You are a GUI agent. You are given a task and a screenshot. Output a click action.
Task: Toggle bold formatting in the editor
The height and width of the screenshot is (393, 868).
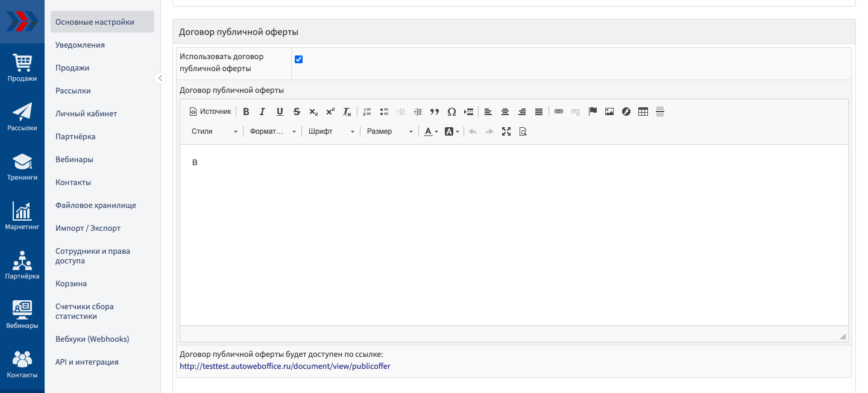(x=246, y=112)
